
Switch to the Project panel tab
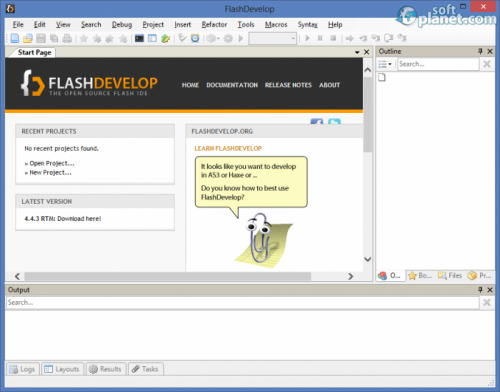tap(480, 276)
